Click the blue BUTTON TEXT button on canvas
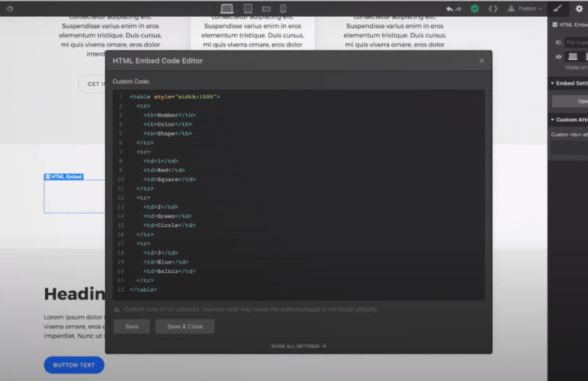The width and height of the screenshot is (588, 381). (x=73, y=365)
